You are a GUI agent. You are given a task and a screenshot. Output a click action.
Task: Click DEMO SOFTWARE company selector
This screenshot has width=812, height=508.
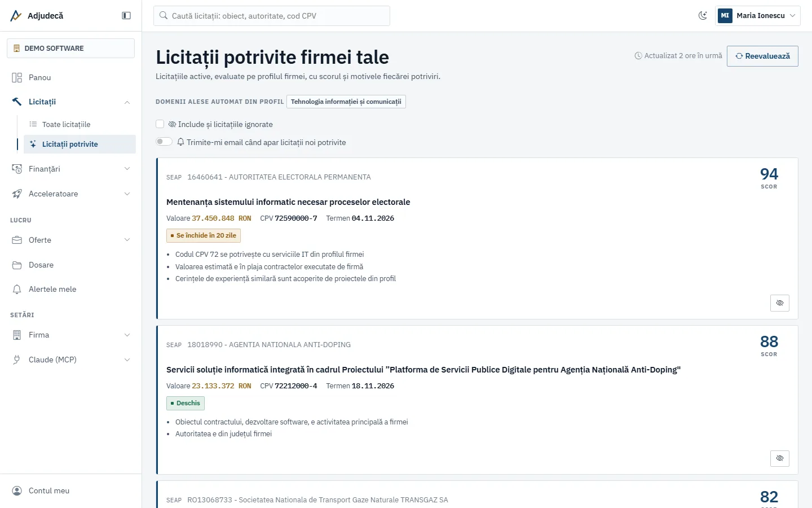pyautogui.click(x=71, y=48)
